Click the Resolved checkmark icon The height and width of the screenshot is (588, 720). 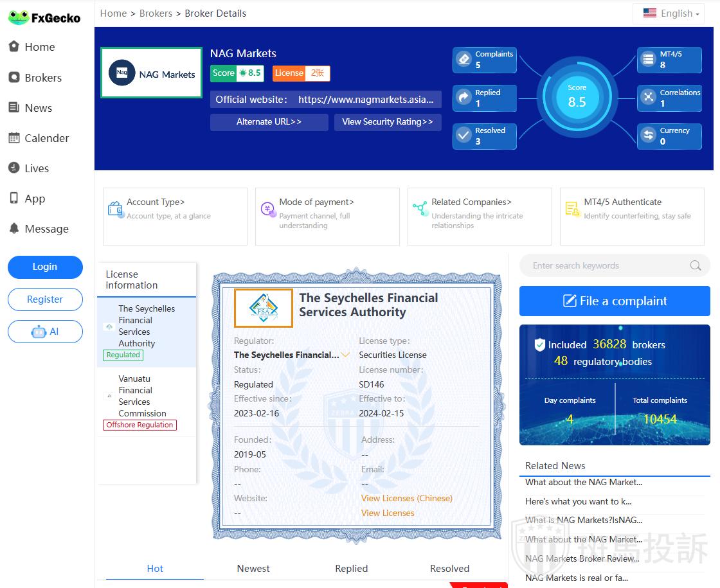(x=464, y=136)
